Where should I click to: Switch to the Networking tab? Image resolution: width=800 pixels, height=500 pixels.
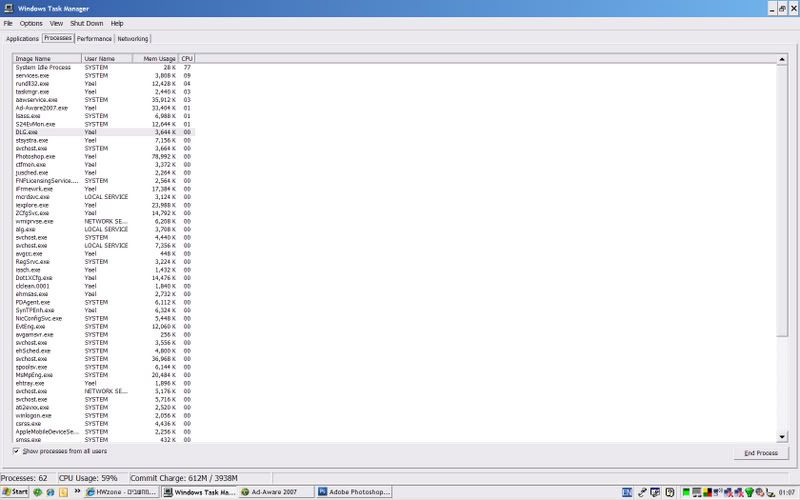pyautogui.click(x=133, y=39)
